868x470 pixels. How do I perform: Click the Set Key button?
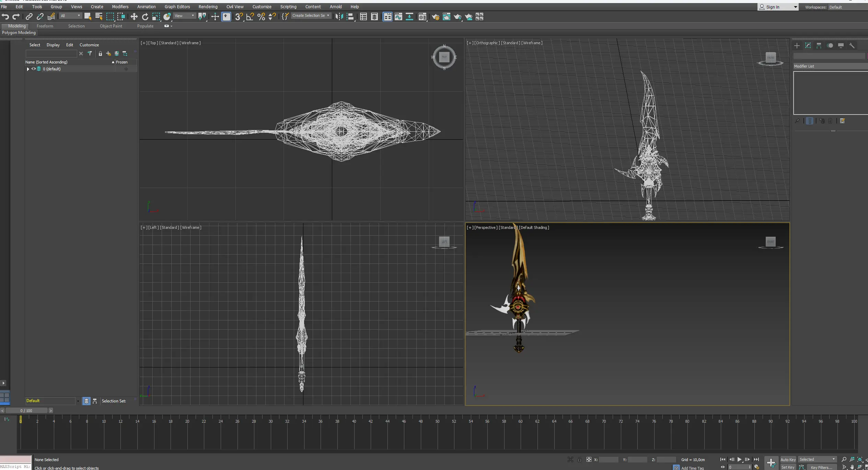pyautogui.click(x=788, y=467)
